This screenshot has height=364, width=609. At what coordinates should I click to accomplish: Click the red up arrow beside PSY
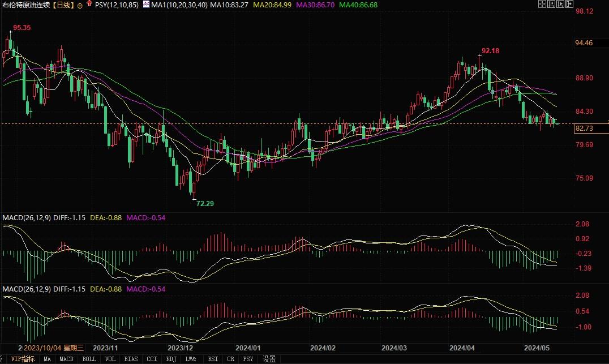pyautogui.click(x=88, y=5)
